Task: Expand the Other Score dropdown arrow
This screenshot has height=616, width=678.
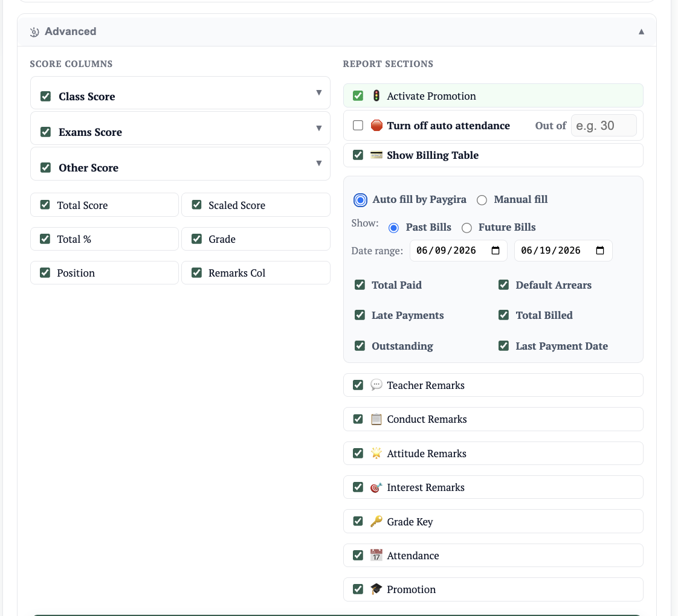Action: click(318, 163)
